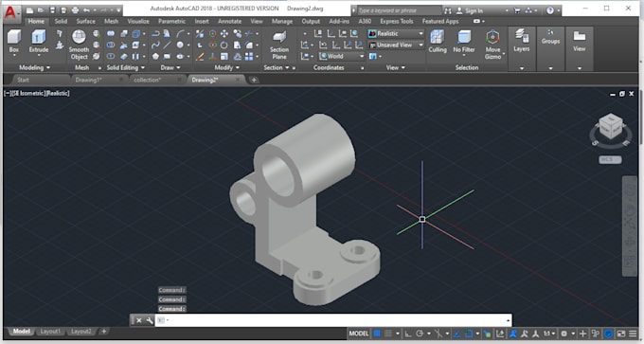Switch to the Visualize ribbon tab
The width and height of the screenshot is (644, 344).
pyautogui.click(x=138, y=21)
